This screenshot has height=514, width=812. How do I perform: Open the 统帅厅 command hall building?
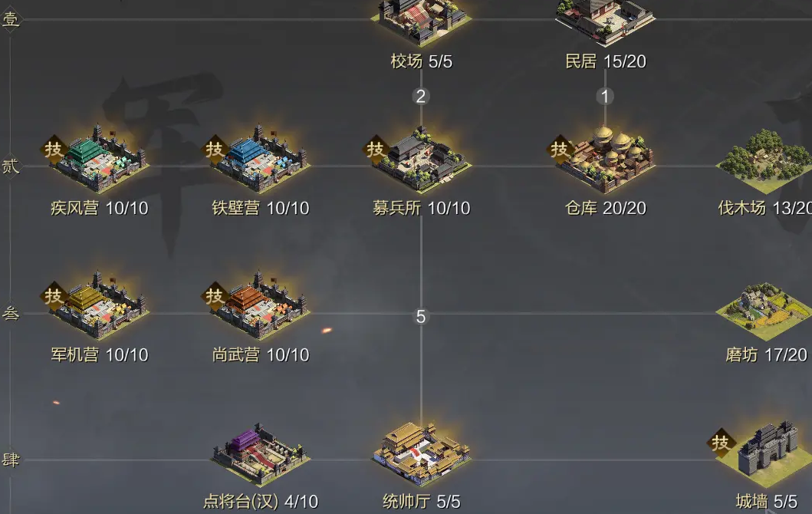tap(422, 453)
